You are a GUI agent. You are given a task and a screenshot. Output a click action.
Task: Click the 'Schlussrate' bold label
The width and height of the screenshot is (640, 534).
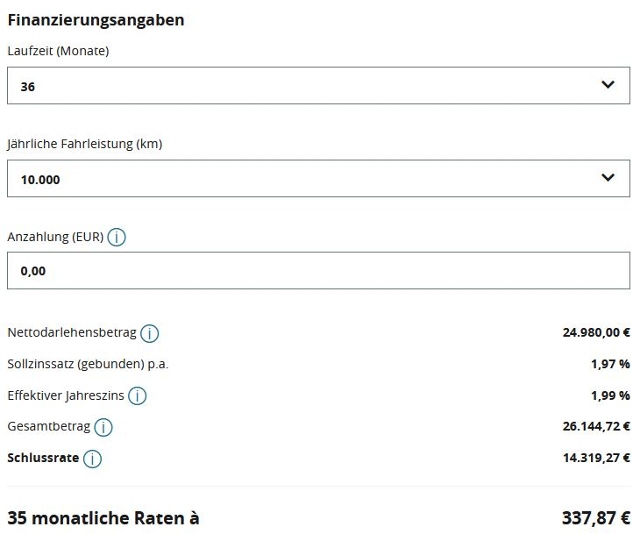[43, 458]
